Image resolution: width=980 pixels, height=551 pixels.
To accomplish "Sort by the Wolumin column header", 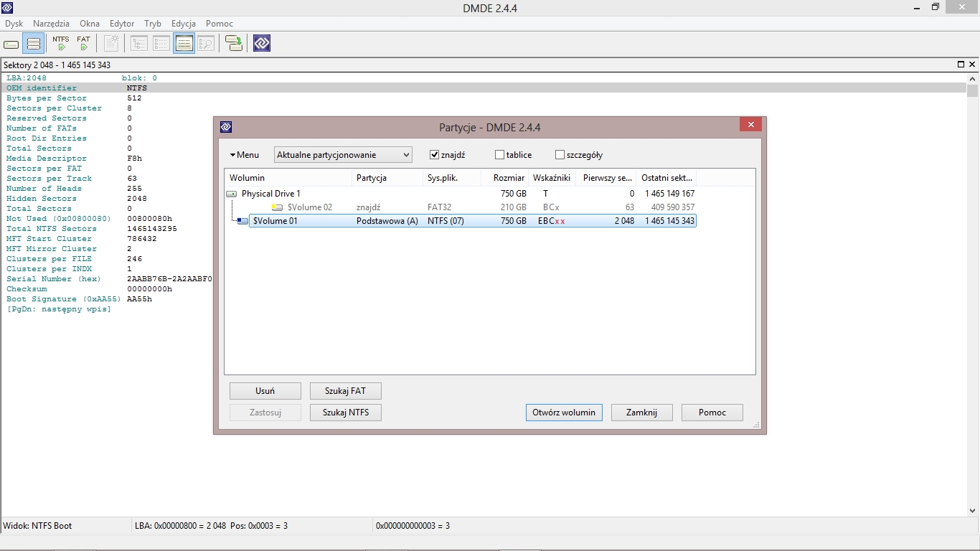I will coord(289,178).
